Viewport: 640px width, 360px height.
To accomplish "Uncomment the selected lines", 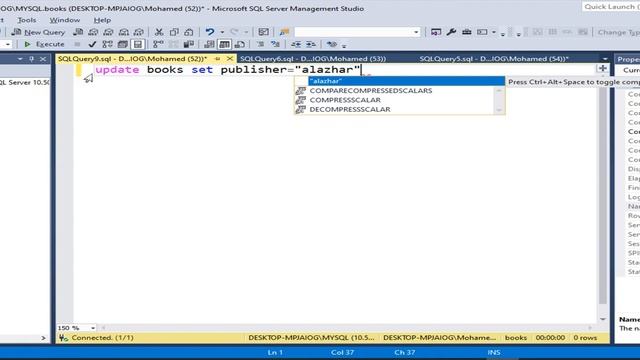I will [x=276, y=44].
